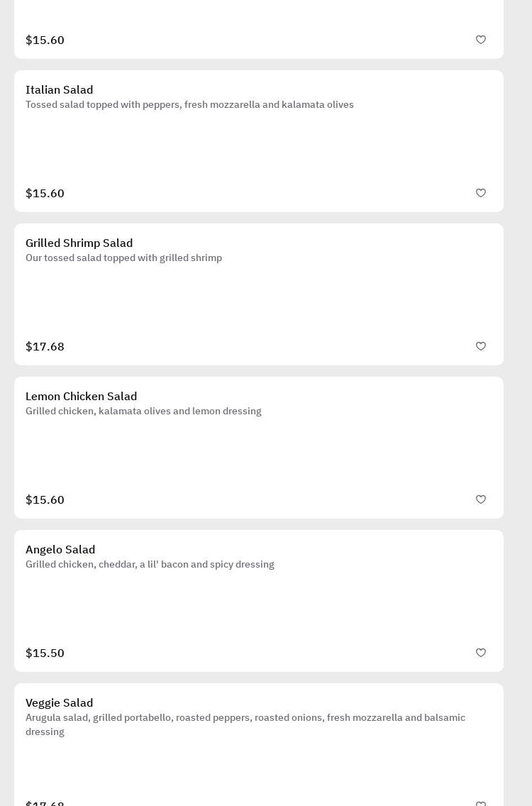Select the Italian Salad $15.60 price
Screen dimensions: 532x806
45,194
